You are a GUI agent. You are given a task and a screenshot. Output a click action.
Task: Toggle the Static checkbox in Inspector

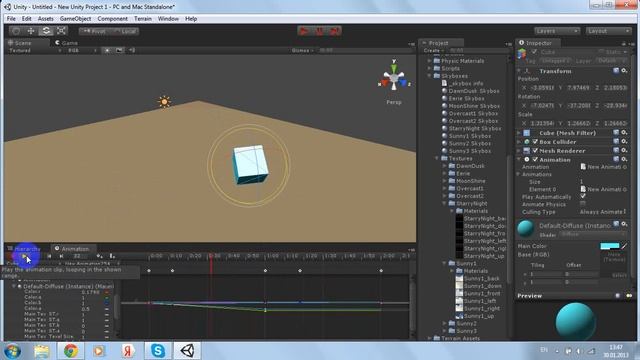coord(602,52)
